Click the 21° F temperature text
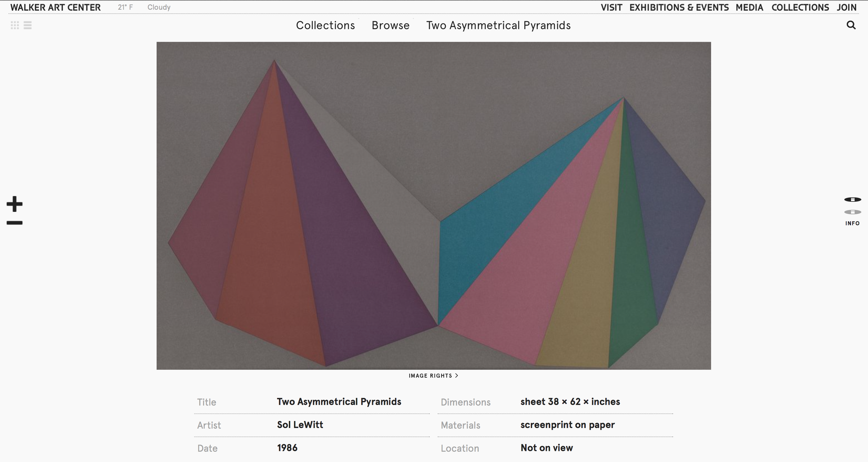 [x=125, y=7]
